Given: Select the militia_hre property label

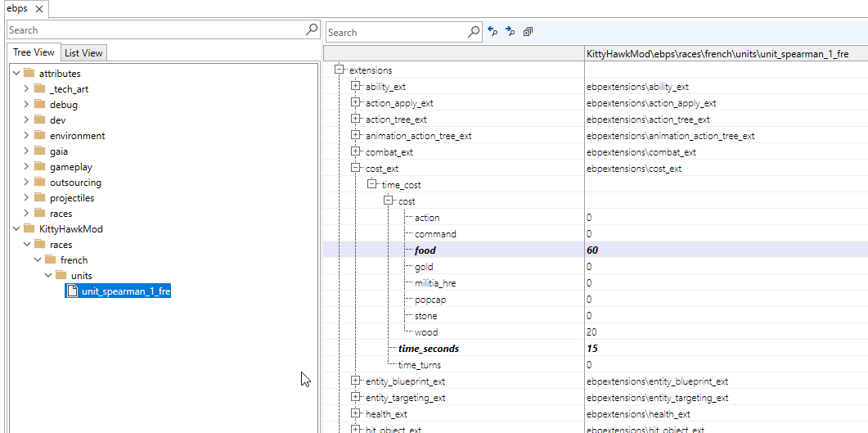Looking at the screenshot, I should pos(436,283).
